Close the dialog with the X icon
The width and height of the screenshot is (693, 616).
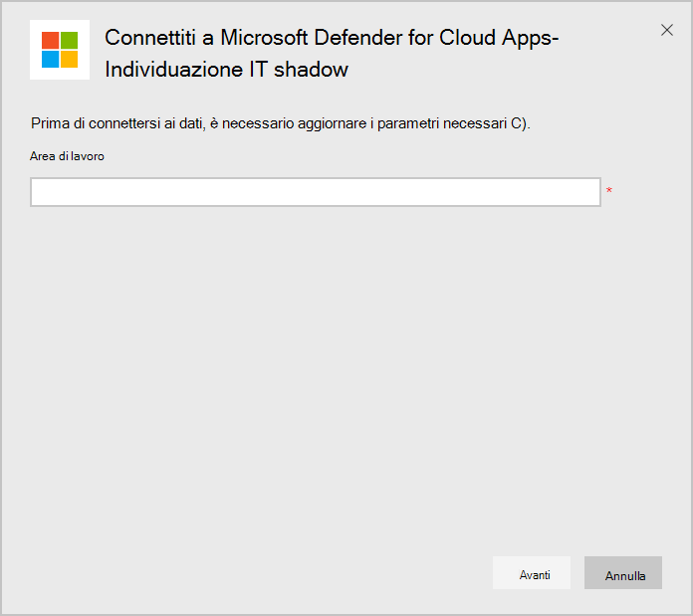667,30
